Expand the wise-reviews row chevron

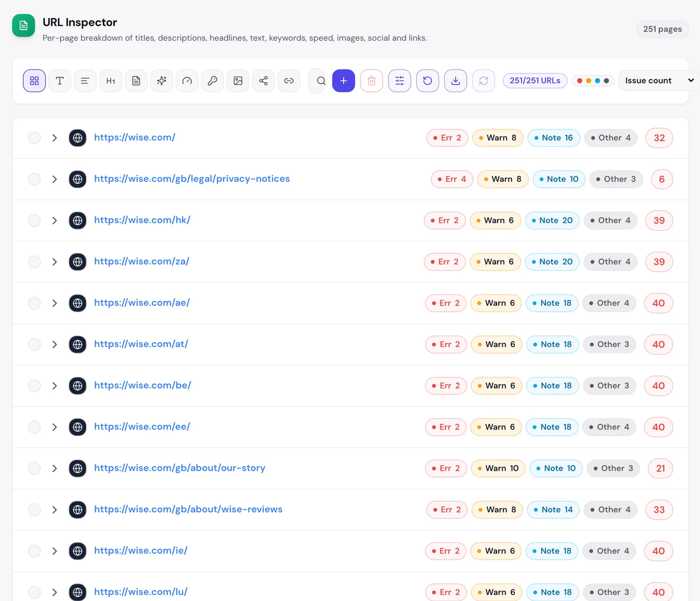pos(54,510)
